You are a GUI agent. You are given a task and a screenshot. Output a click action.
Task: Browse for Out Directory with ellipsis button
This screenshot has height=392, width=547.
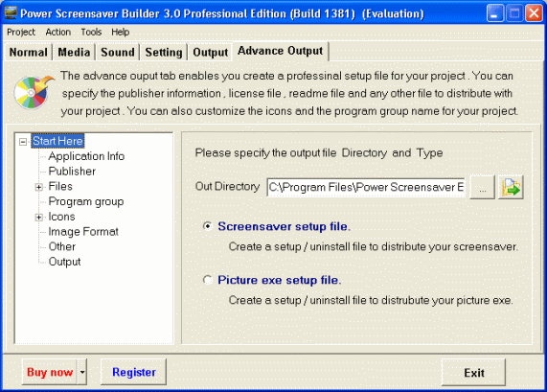click(x=483, y=188)
